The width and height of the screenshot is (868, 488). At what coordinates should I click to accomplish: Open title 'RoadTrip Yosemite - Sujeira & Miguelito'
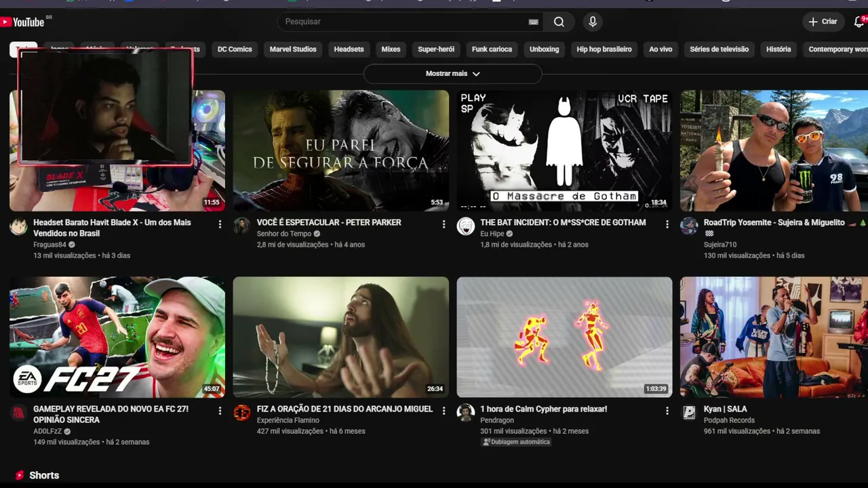click(774, 222)
